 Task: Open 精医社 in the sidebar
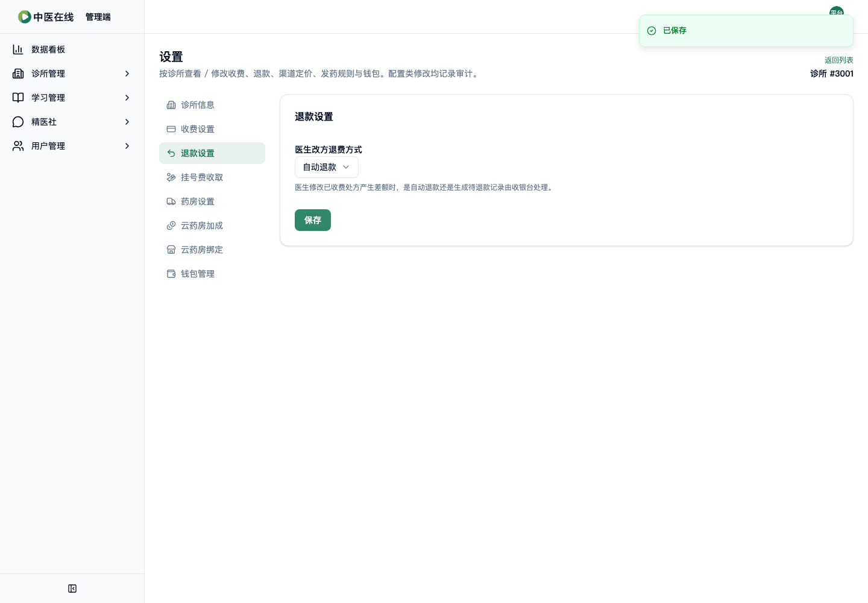(72, 122)
